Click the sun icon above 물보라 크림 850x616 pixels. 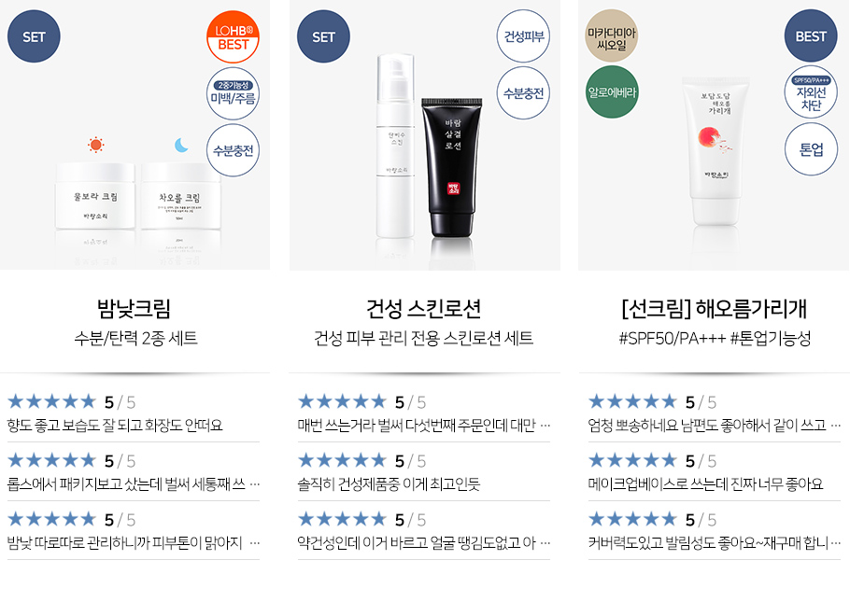pos(96,145)
